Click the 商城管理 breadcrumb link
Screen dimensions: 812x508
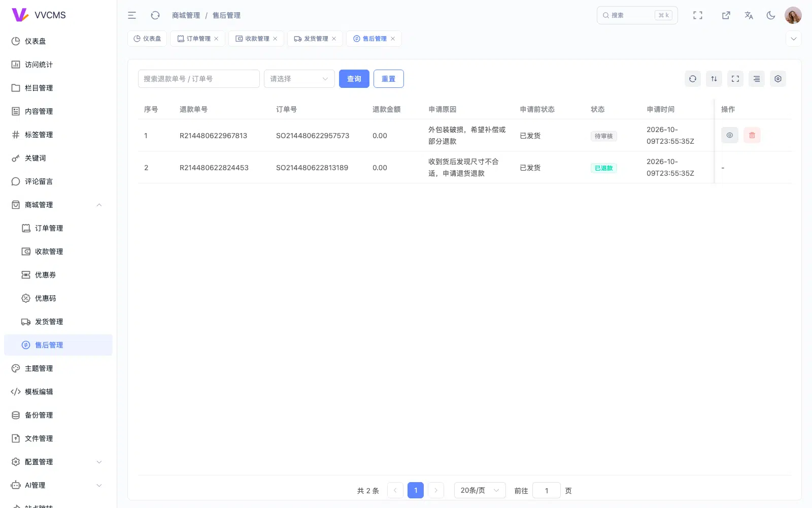pos(186,15)
